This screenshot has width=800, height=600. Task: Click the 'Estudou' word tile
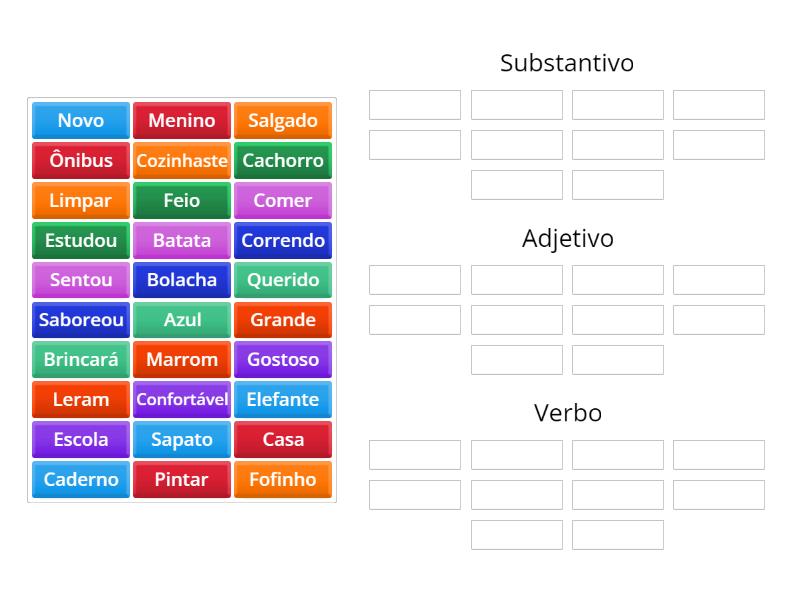pos(81,240)
